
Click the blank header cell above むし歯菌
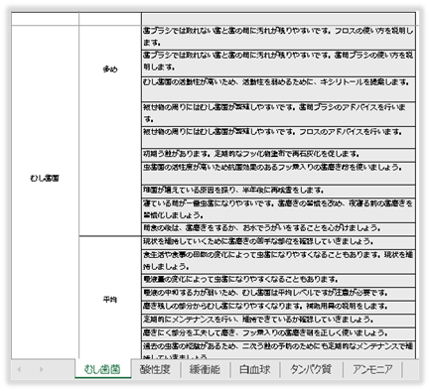click(x=45, y=19)
